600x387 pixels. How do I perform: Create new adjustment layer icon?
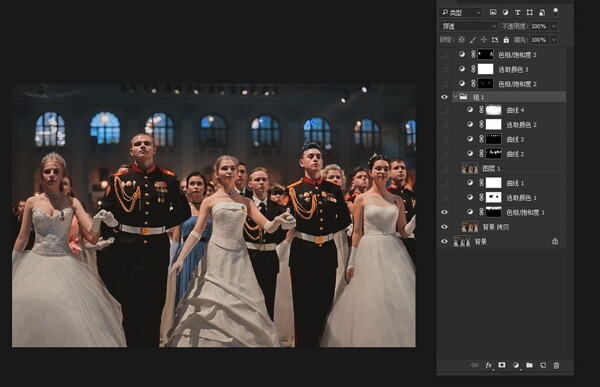pos(515,365)
